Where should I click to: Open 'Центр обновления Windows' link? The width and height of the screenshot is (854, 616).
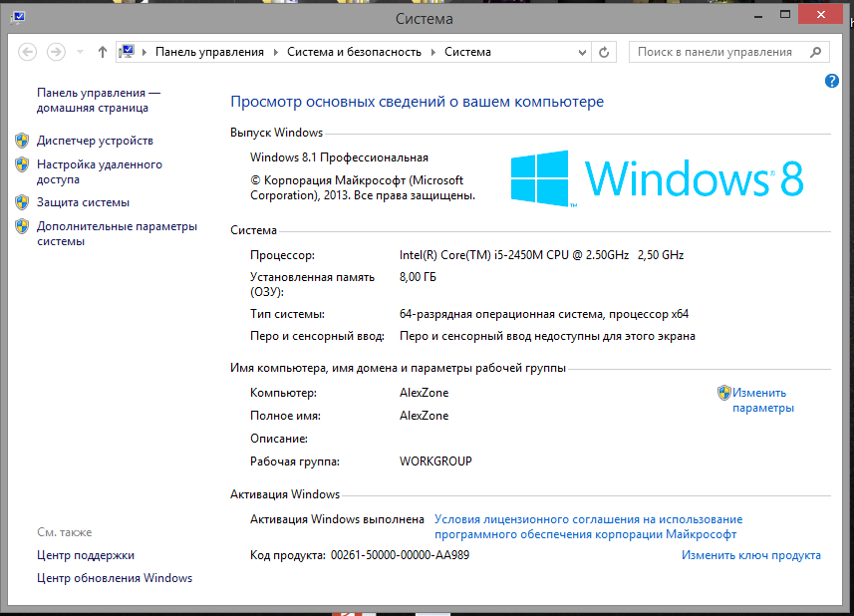click(115, 578)
